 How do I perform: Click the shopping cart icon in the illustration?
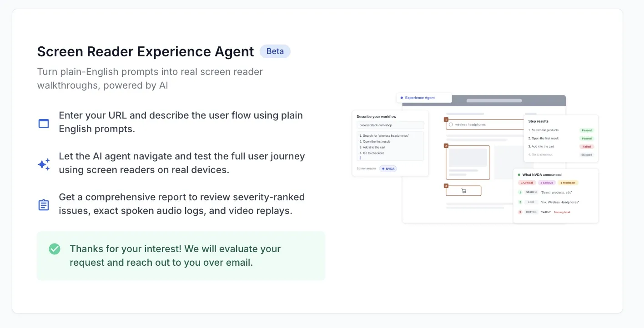[463, 191]
